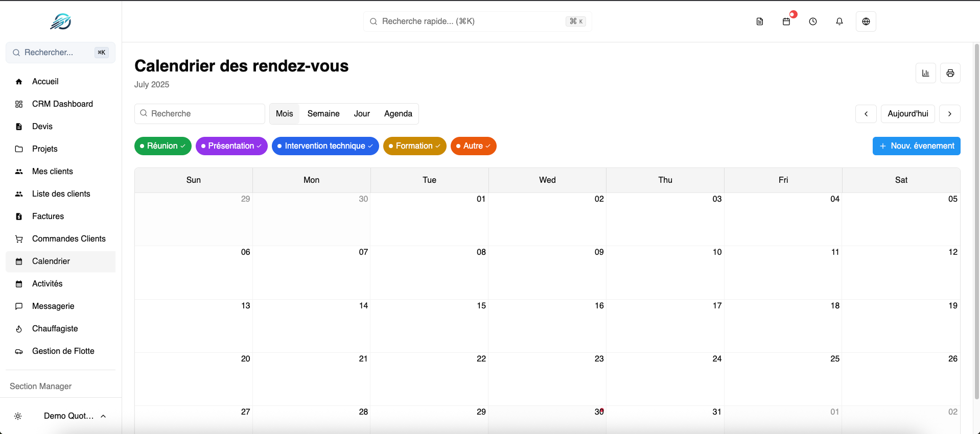The height and width of the screenshot is (434, 980).
Task: Click the document icon in top bar
Action: point(760,21)
